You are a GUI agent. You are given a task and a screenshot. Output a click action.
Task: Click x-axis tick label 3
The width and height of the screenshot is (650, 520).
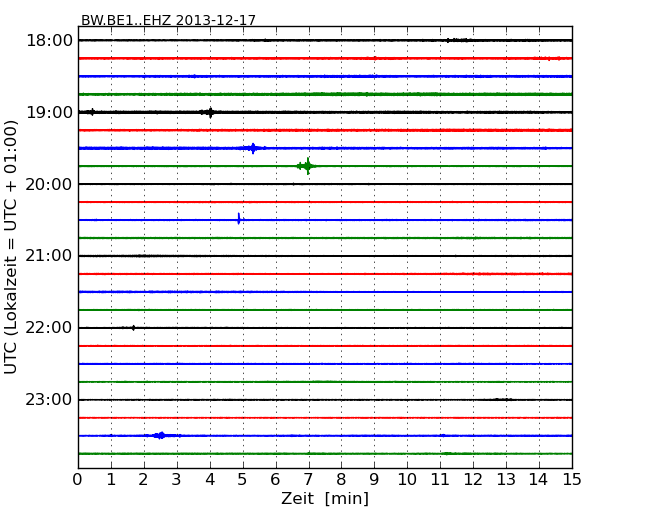pos(177,480)
